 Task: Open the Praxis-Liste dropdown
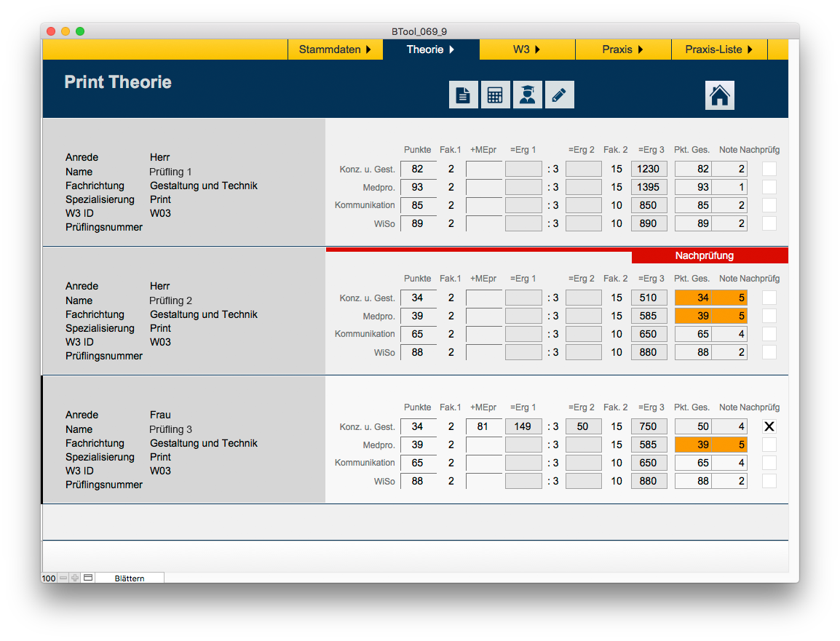[x=718, y=49]
